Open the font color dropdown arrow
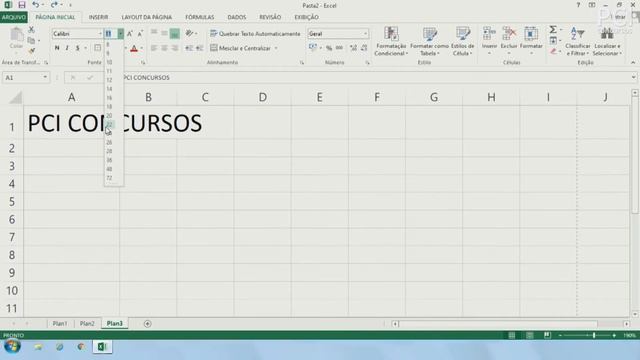Image resolution: width=640 pixels, height=360 pixels. (142, 48)
